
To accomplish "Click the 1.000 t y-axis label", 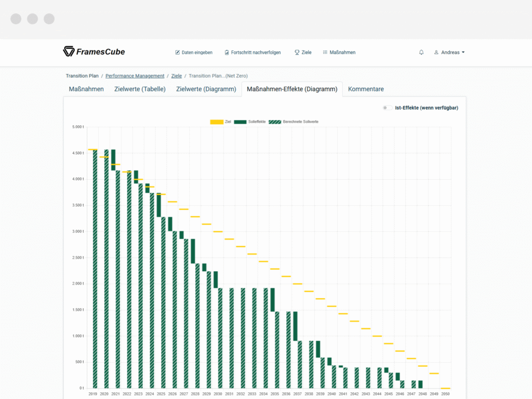I will pos(78,336).
